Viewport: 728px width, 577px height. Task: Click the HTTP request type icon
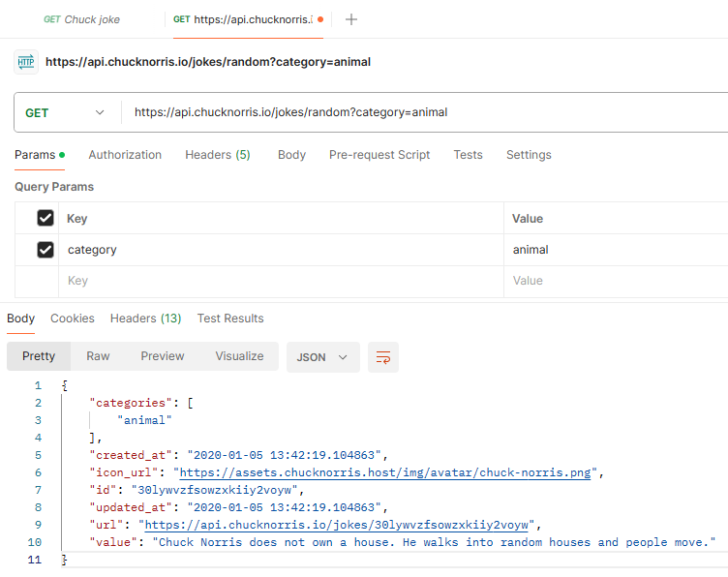coord(26,62)
